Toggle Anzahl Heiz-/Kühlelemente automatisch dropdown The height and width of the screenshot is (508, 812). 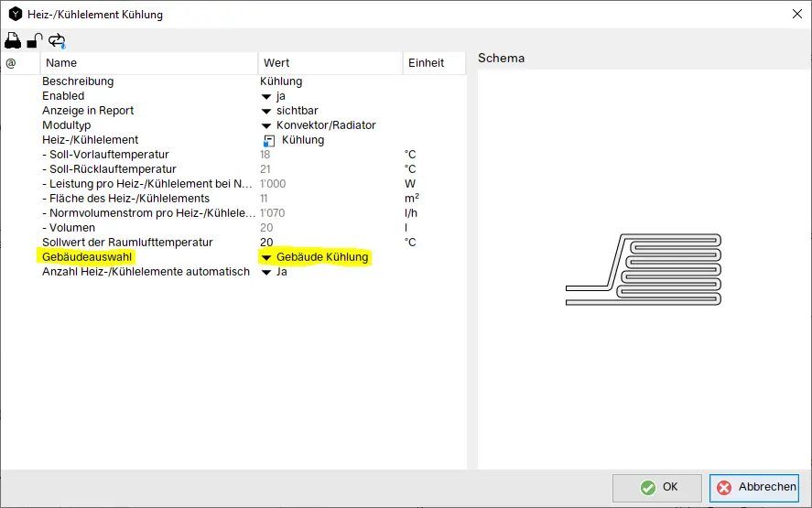pyautogui.click(x=266, y=272)
